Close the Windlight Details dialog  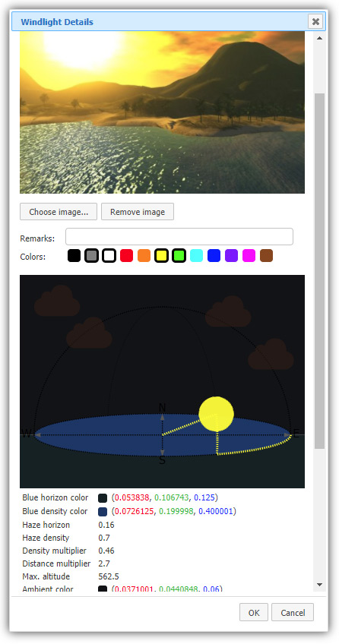pyautogui.click(x=315, y=21)
